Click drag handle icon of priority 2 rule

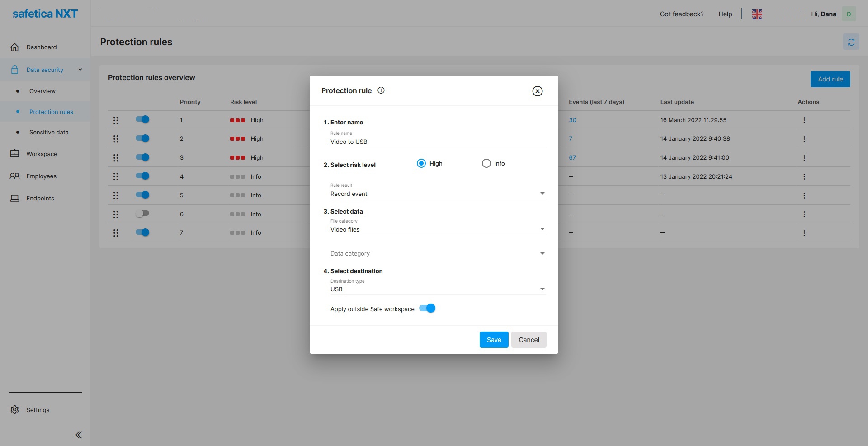[116, 139]
